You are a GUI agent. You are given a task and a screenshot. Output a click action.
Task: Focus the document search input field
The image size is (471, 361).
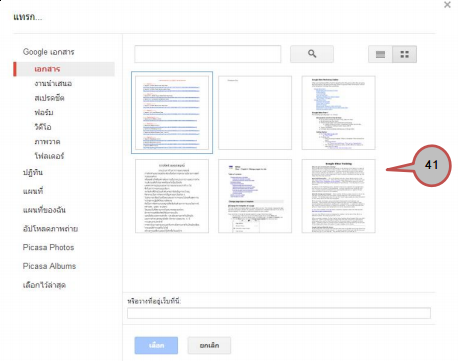click(207, 54)
